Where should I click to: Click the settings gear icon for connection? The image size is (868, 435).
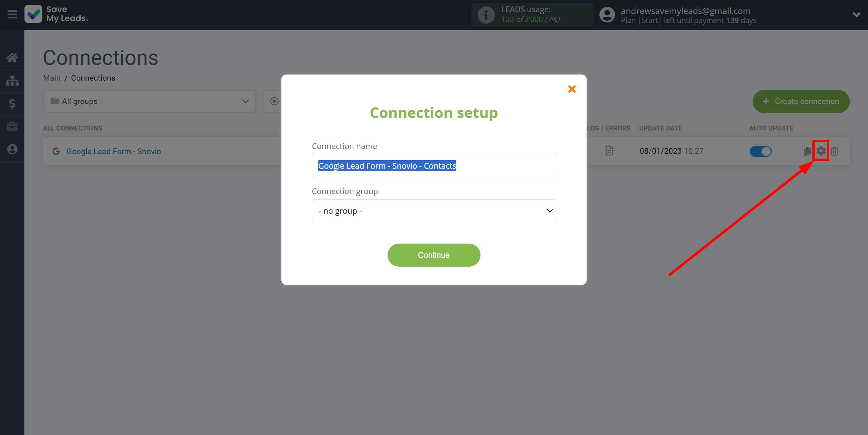(821, 151)
